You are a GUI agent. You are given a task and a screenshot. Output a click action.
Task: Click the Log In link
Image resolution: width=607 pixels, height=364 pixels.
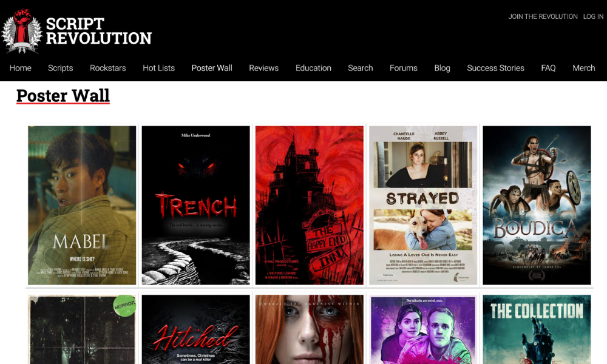point(593,16)
